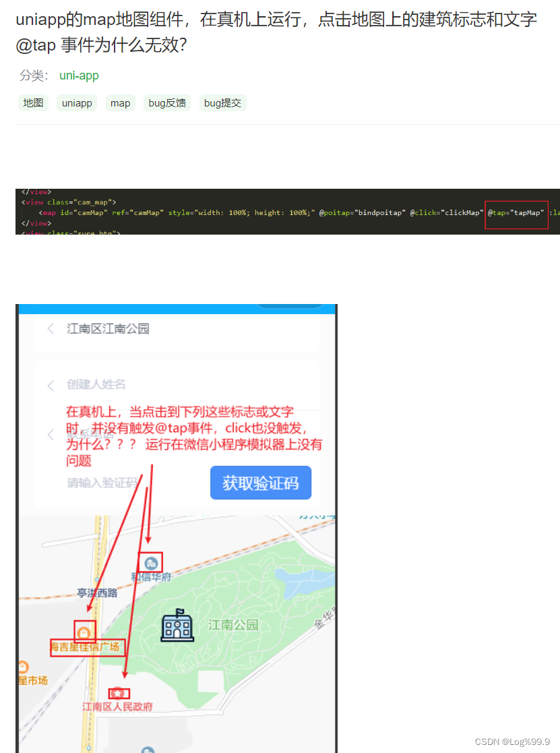Click the code screenshot image
560x753 pixels.
288,211
